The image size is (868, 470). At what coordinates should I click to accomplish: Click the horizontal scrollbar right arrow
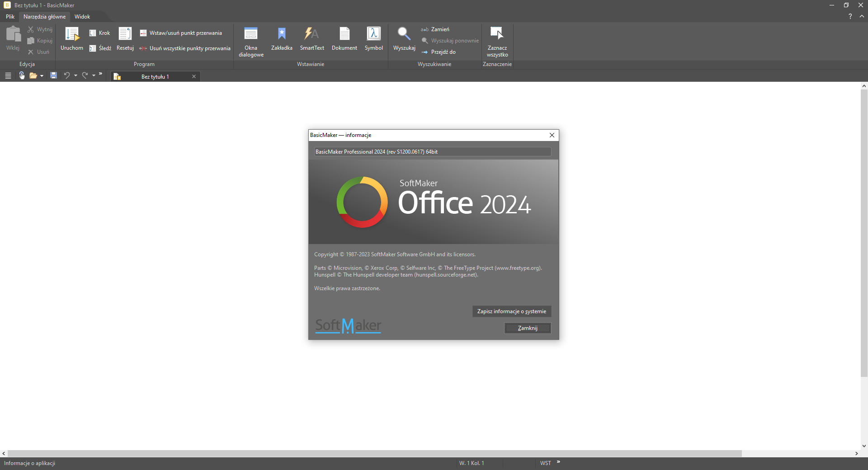coord(856,453)
